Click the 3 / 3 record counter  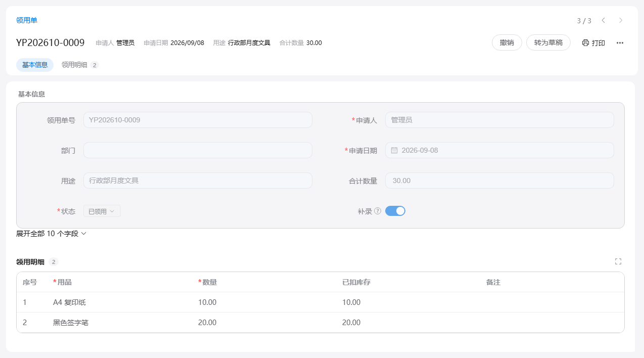point(584,21)
